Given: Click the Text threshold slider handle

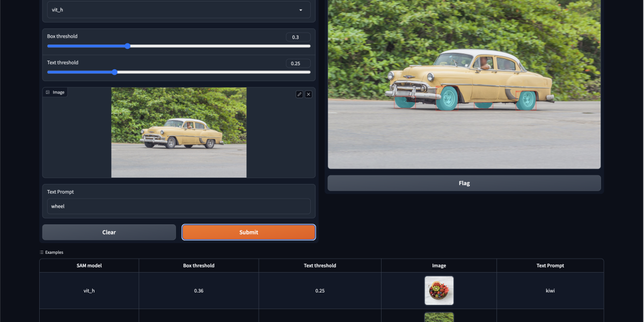Looking at the screenshot, I should (114, 72).
